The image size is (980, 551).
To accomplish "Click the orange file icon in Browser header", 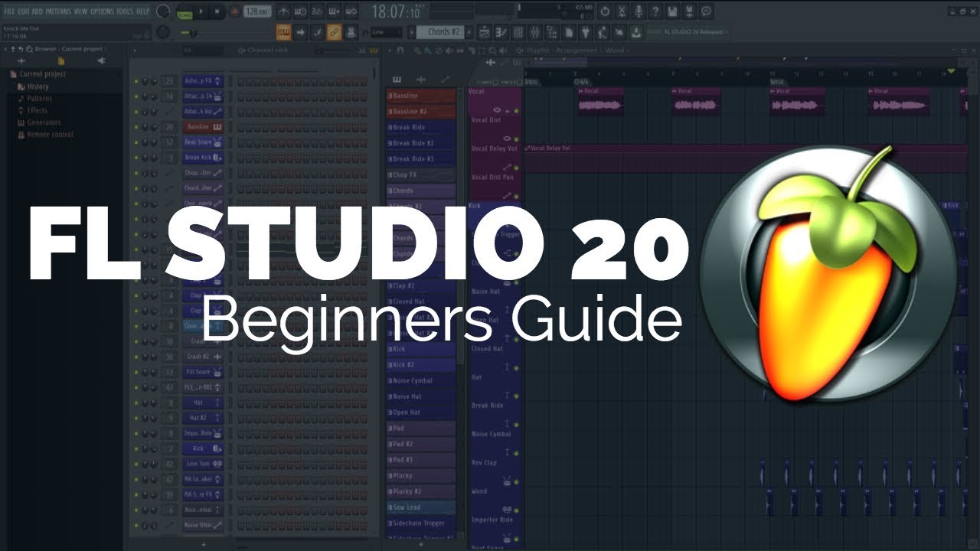I will (60, 61).
